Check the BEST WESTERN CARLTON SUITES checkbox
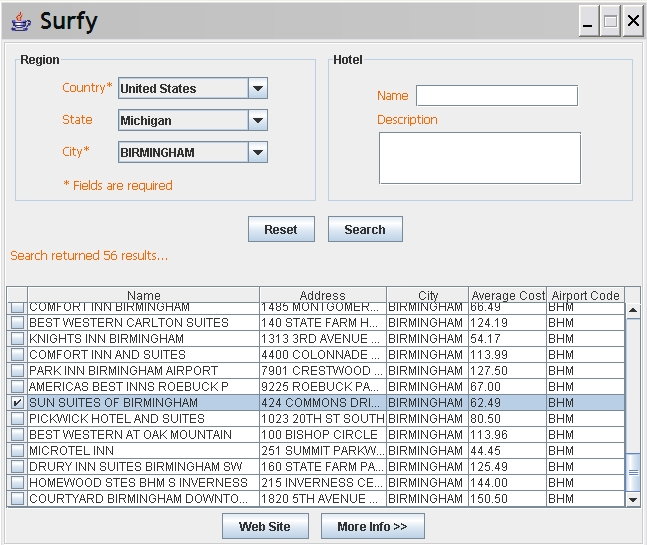Screen dimensions: 647x545 point(17,323)
